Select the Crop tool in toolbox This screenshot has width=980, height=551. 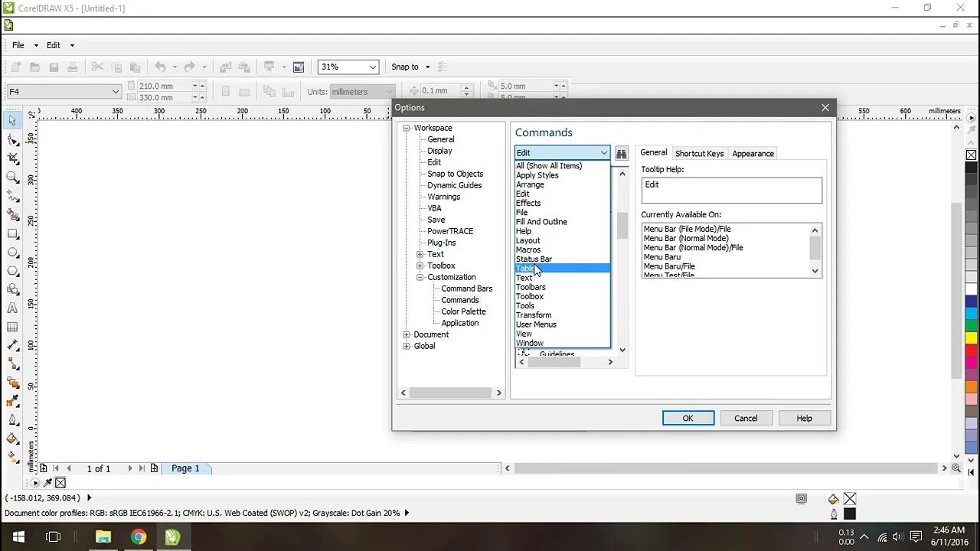12,158
